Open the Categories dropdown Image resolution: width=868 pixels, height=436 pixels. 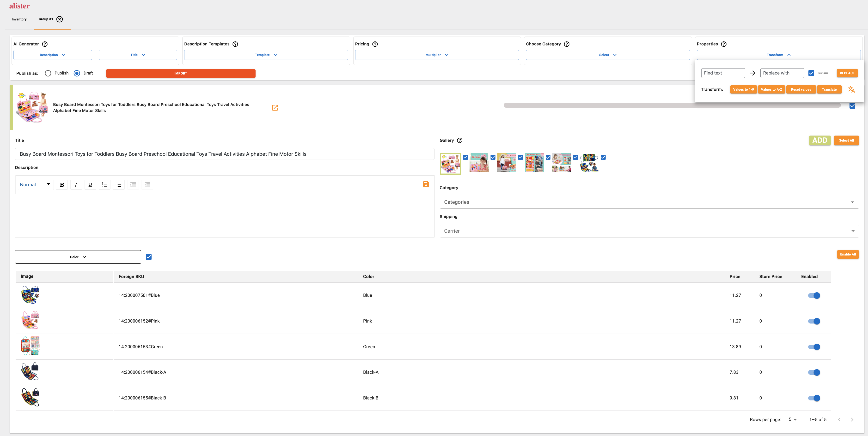coord(649,202)
